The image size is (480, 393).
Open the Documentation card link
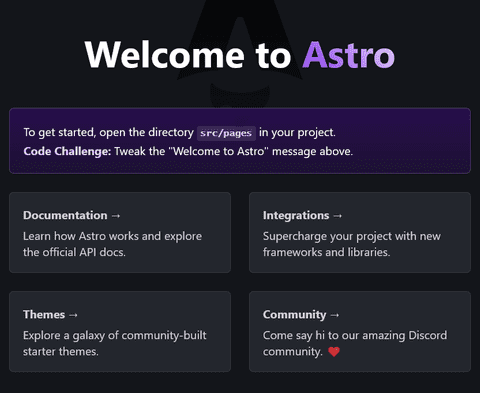pyautogui.click(x=120, y=232)
